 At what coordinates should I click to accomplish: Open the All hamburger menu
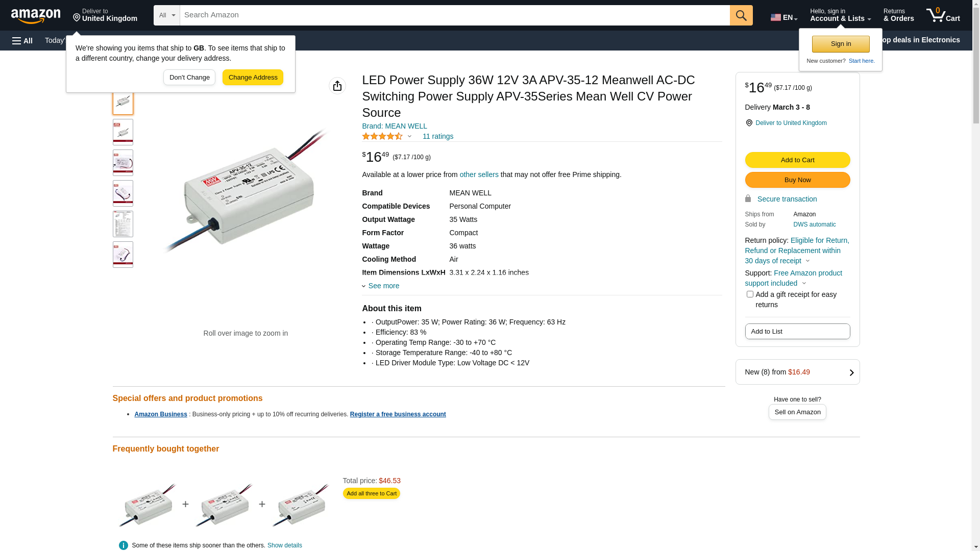[22, 41]
